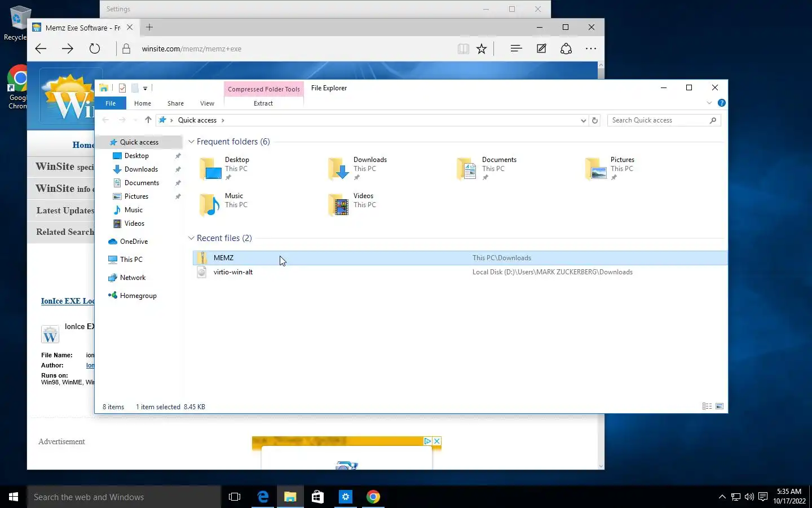
Task: Collapse the Frequent folders group
Action: (x=191, y=142)
